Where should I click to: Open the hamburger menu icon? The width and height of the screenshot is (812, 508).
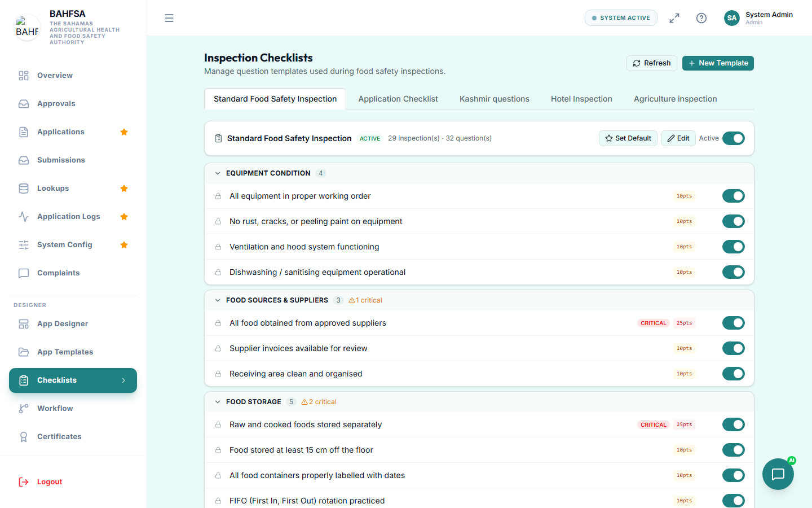(x=169, y=18)
